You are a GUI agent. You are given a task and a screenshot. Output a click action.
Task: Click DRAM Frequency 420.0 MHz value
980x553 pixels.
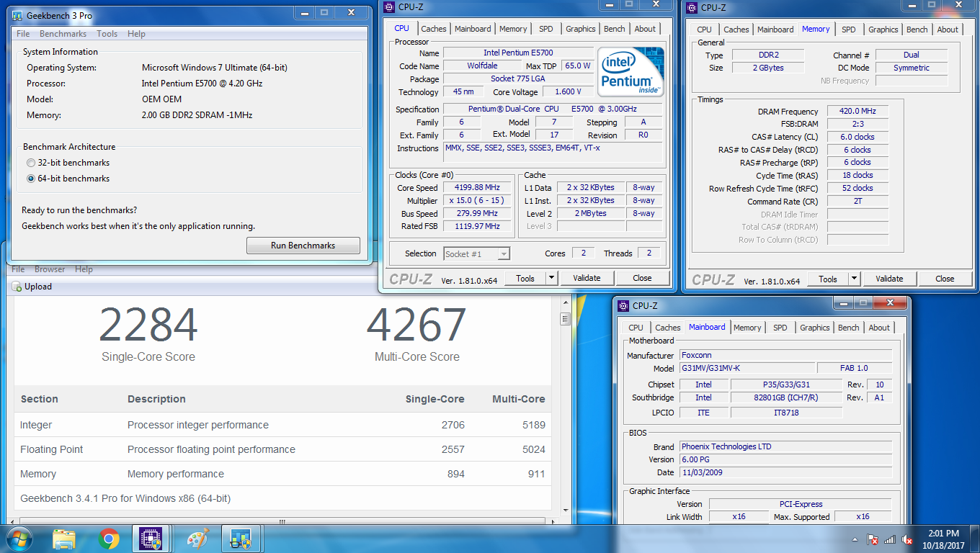coord(857,112)
